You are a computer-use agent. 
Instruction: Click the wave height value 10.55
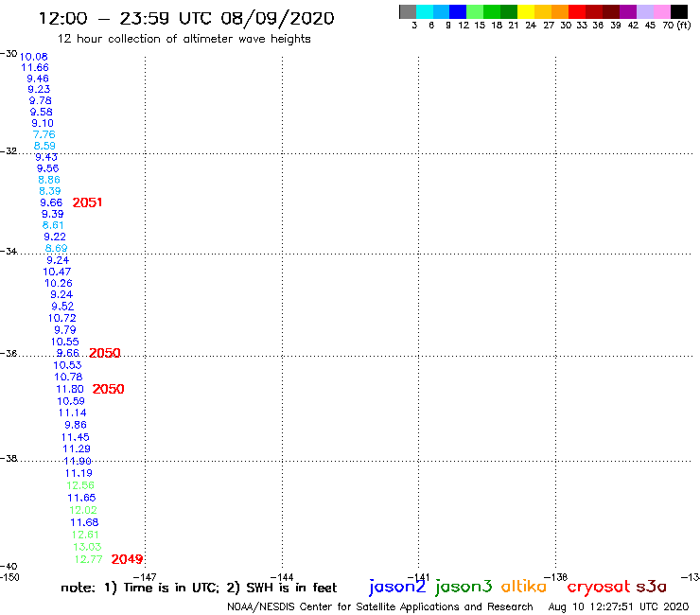tap(64, 342)
